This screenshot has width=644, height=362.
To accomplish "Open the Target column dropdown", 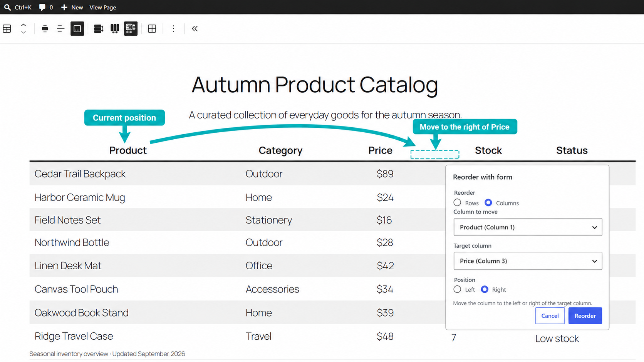I will coord(528,261).
